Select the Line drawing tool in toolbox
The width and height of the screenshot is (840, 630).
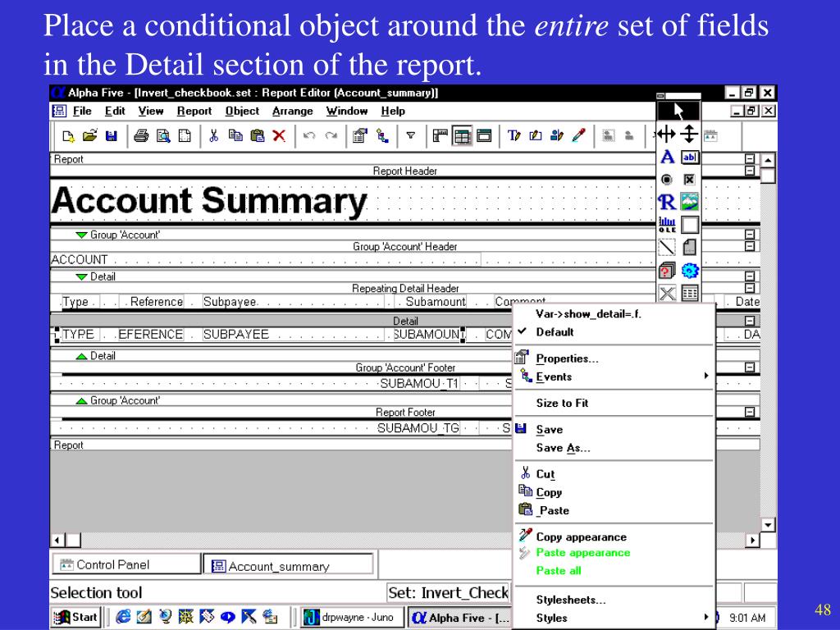[667, 247]
